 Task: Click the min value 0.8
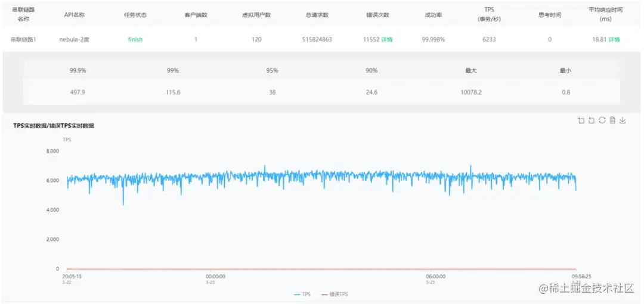565,92
